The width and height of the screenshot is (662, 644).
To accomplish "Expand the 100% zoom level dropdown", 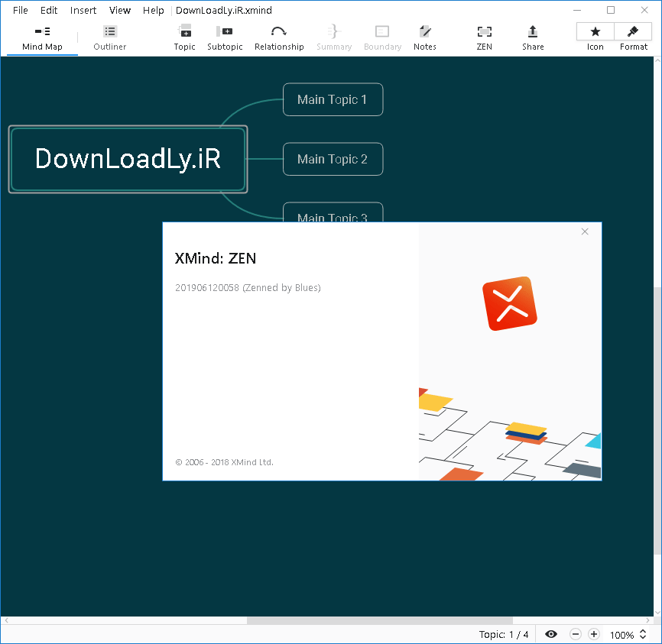I will (x=644, y=635).
